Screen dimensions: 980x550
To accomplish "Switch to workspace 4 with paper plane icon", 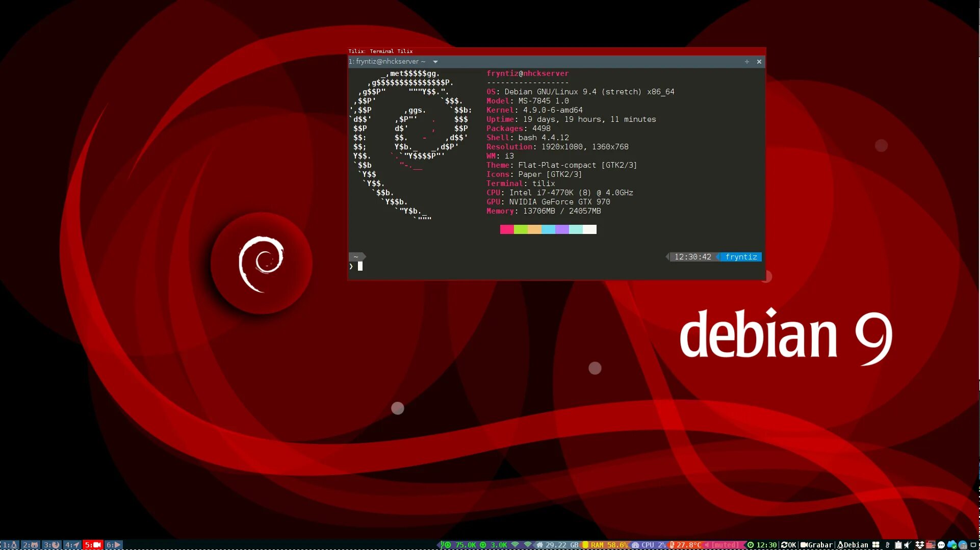I will point(72,545).
